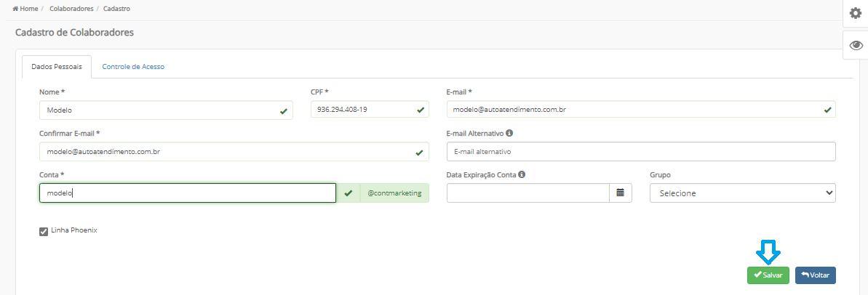The height and width of the screenshot is (295, 868).
Task: Go back using the Voltar button
Action: click(816, 275)
